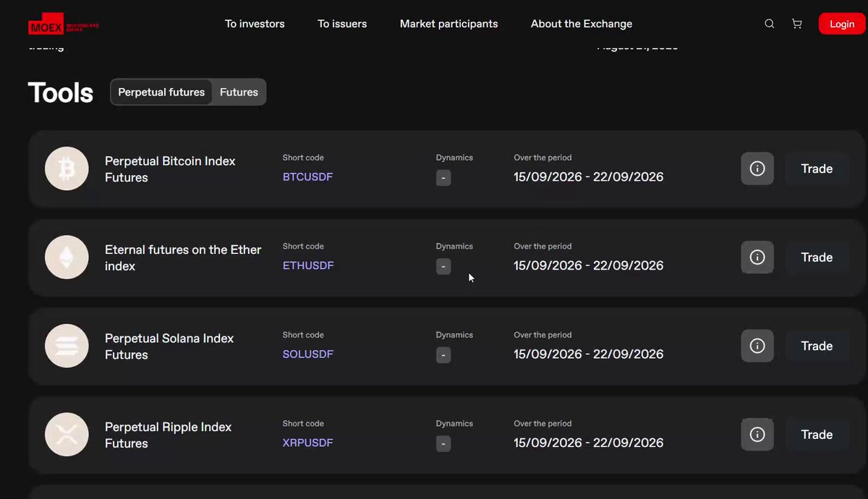Click the ETHUSDF short code
This screenshot has height=499, width=868.
pos(308,265)
